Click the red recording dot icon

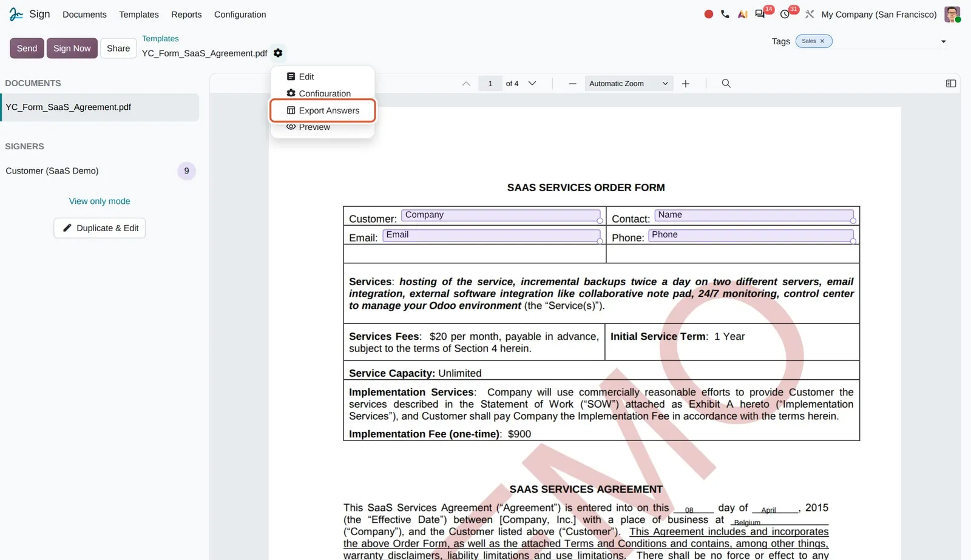708,14
